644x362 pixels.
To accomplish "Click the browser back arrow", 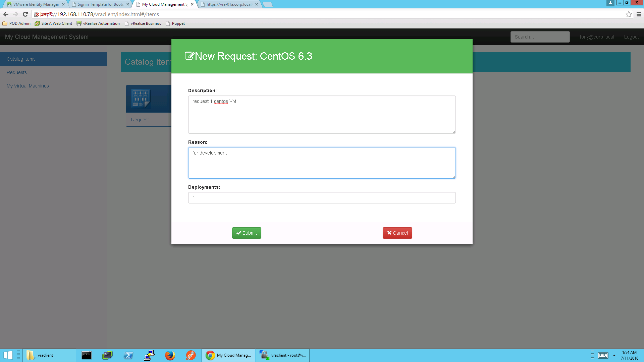I will (6, 14).
